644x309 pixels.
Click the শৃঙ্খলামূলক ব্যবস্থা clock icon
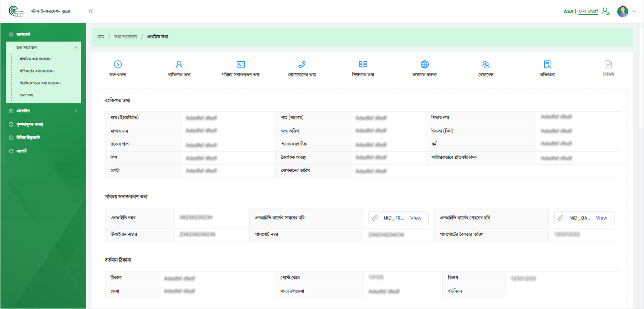11,124
